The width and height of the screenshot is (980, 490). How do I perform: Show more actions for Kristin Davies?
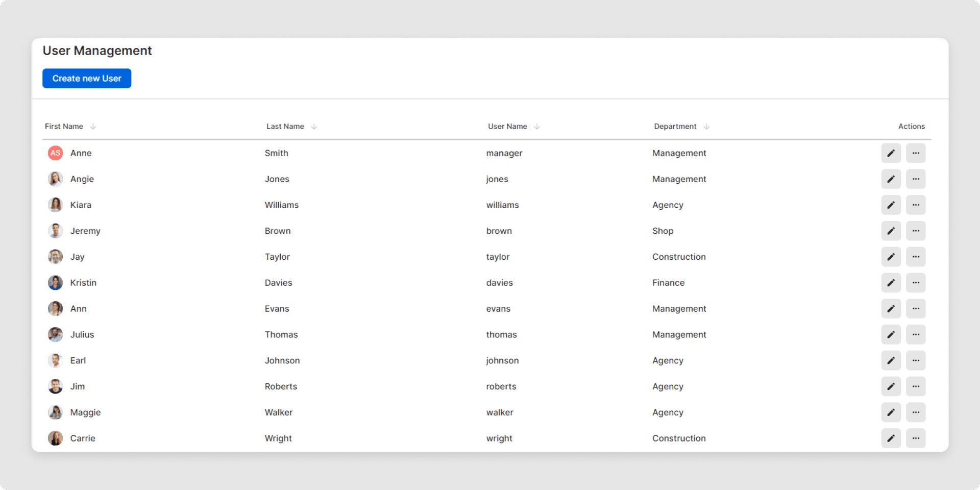(x=916, y=283)
